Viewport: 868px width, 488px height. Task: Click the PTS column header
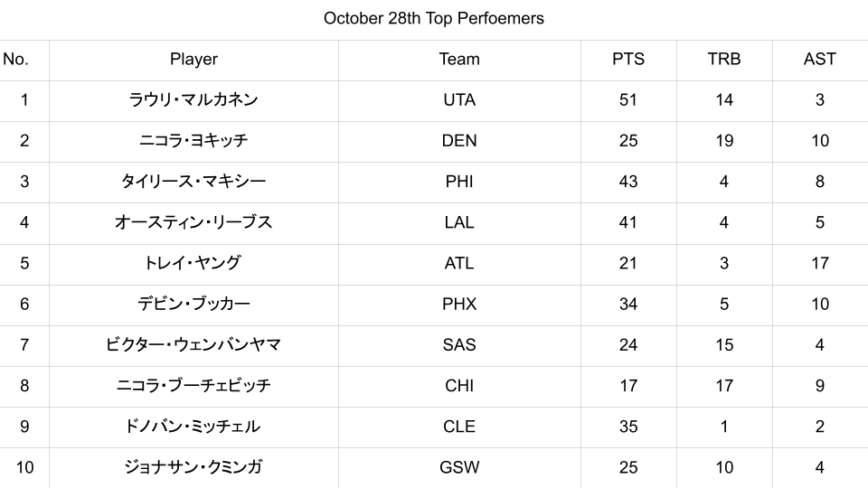pyautogui.click(x=628, y=60)
